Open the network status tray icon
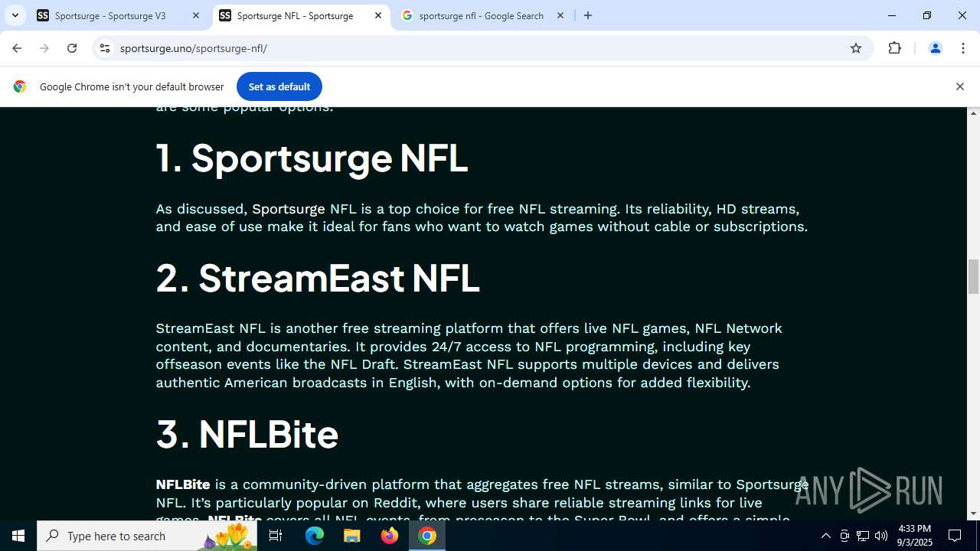 click(x=863, y=536)
